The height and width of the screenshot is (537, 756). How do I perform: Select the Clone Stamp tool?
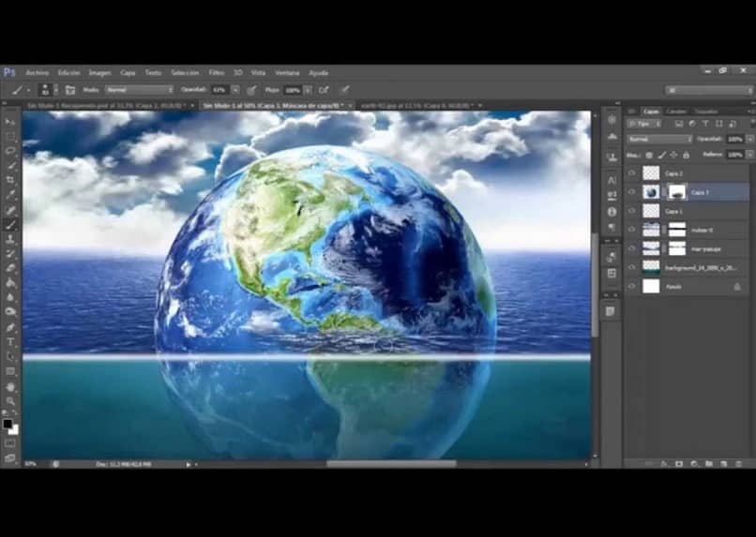(10, 239)
